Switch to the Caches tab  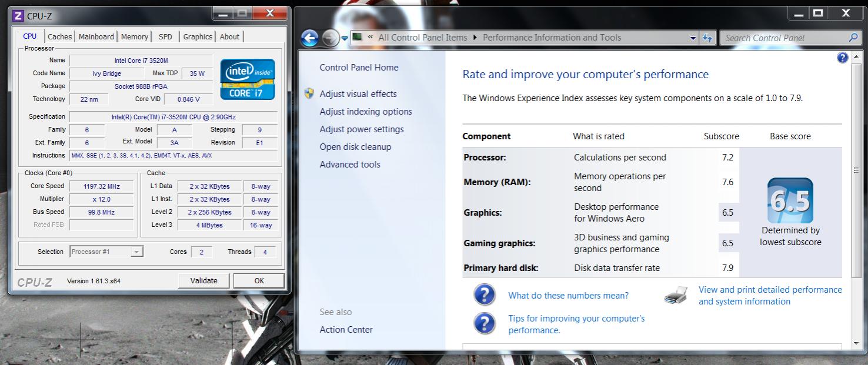click(x=59, y=36)
